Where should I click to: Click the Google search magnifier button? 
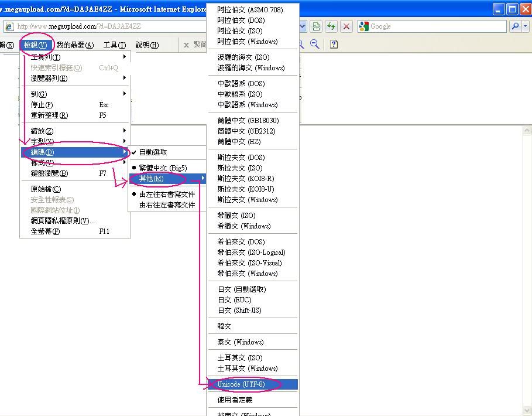click(515, 26)
